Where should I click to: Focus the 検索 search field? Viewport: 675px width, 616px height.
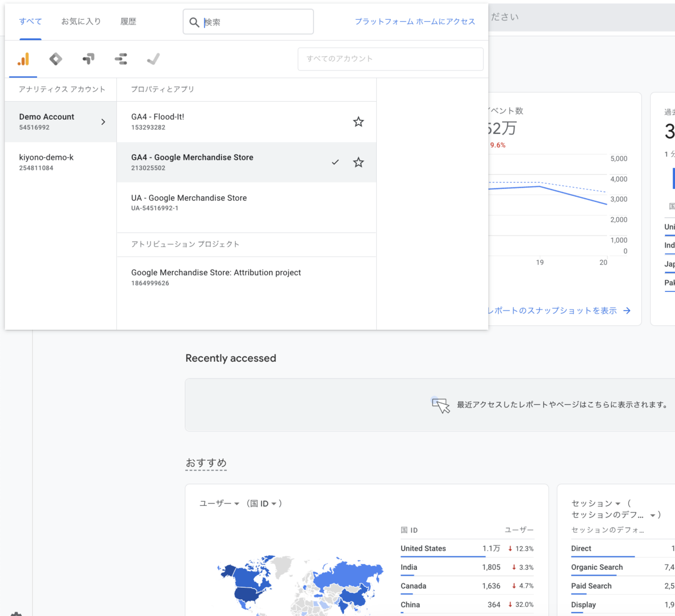coord(248,22)
